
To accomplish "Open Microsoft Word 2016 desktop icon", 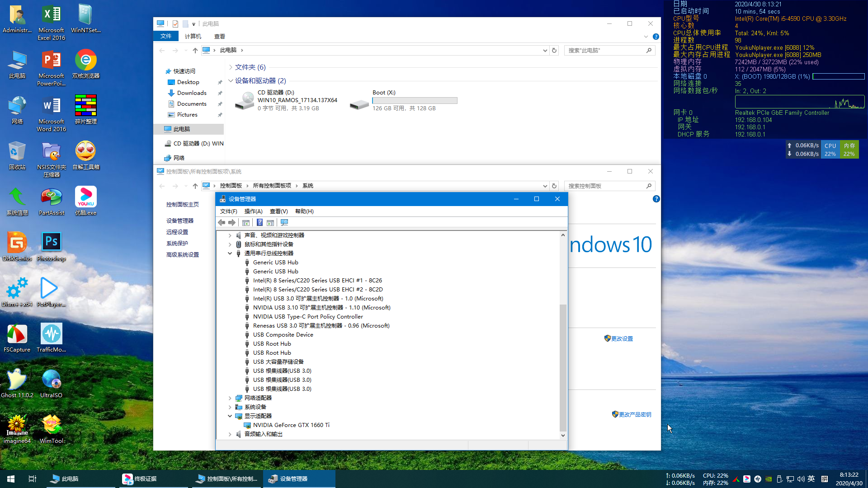I will pos(51,113).
